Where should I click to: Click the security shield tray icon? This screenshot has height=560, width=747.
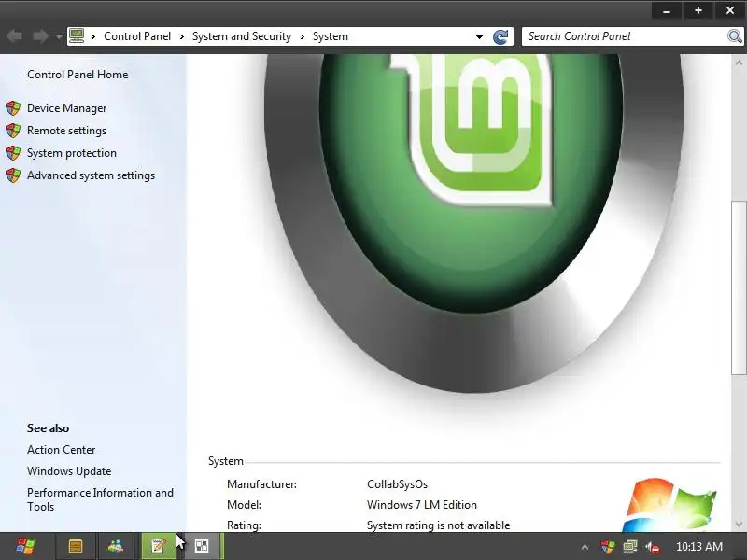[x=608, y=547]
